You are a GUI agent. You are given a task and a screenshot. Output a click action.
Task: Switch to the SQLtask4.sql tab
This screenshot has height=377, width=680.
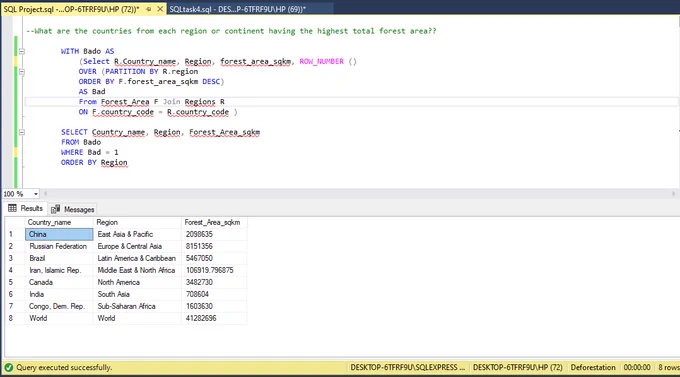click(x=237, y=9)
